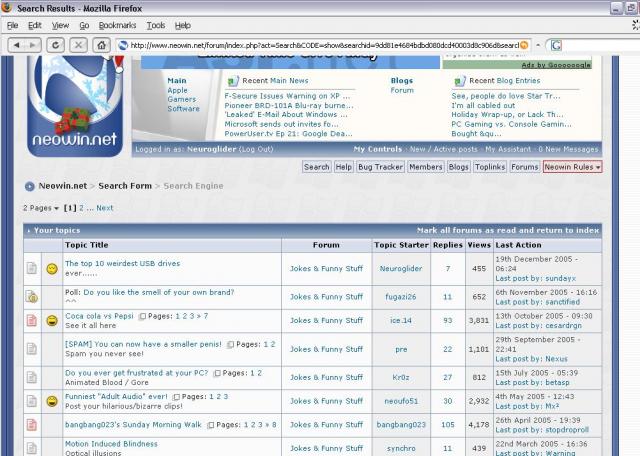The height and width of the screenshot is (456, 640).
Task: Click topic icon for weirdest USB drives row
Action: [32, 268]
